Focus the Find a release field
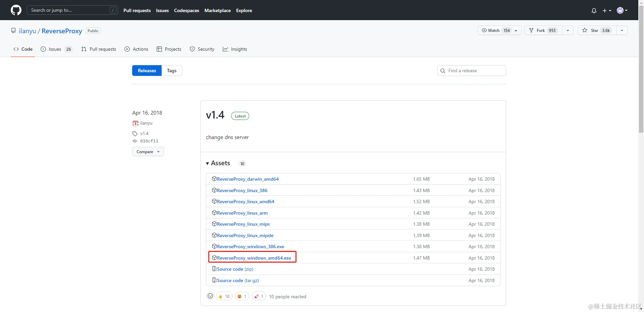This screenshot has height=312, width=644. pos(472,71)
